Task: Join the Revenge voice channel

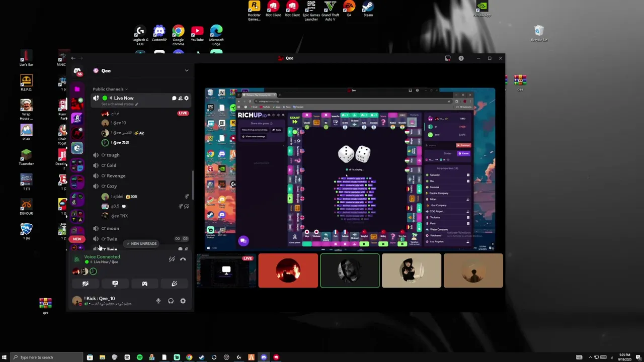Action: pyautogui.click(x=142, y=176)
